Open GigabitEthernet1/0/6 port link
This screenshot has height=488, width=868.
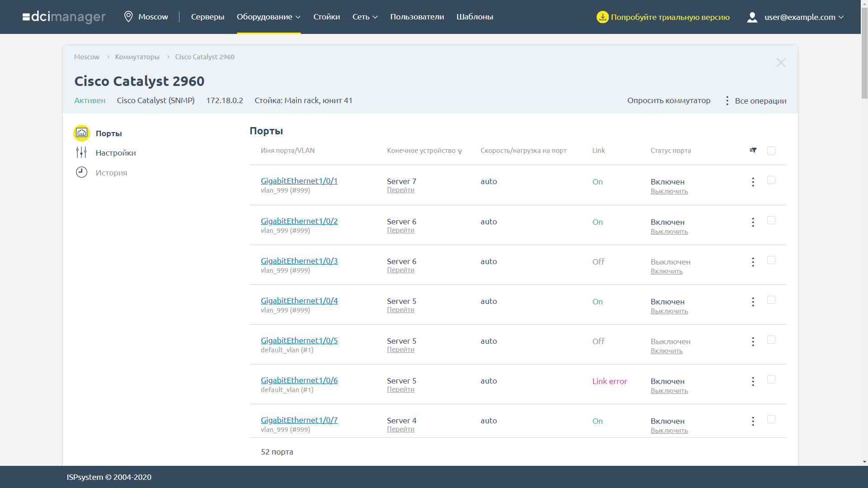(299, 380)
